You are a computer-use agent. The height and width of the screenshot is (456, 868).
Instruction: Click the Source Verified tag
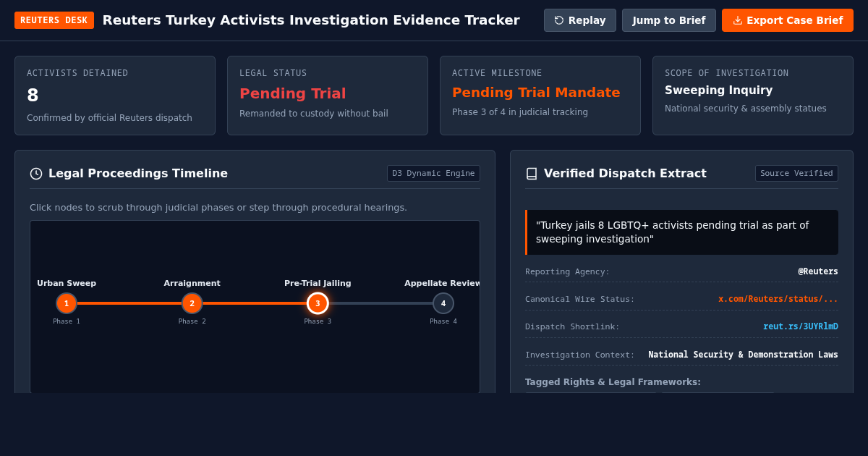796,174
